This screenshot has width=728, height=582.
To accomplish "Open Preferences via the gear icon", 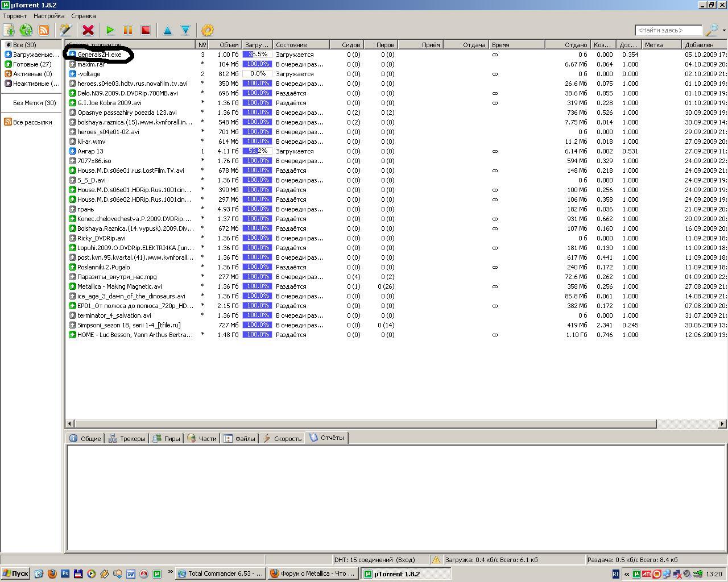I will click(x=208, y=30).
